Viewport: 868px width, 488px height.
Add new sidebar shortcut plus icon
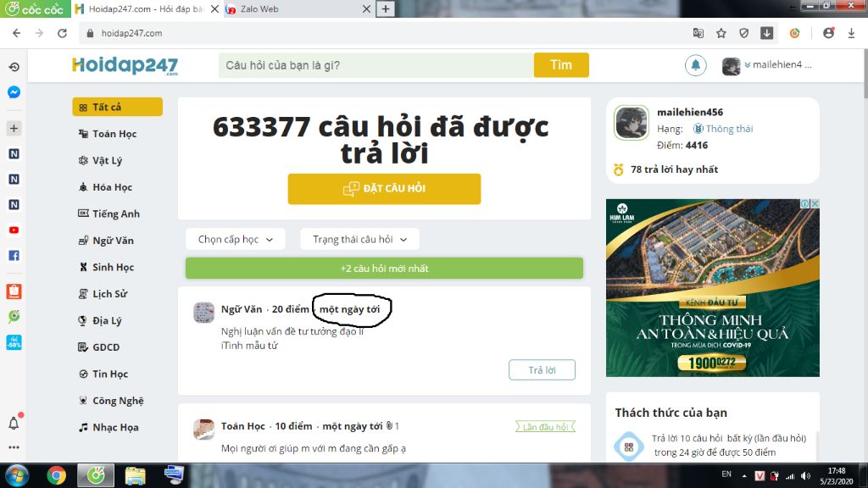pyautogui.click(x=14, y=129)
